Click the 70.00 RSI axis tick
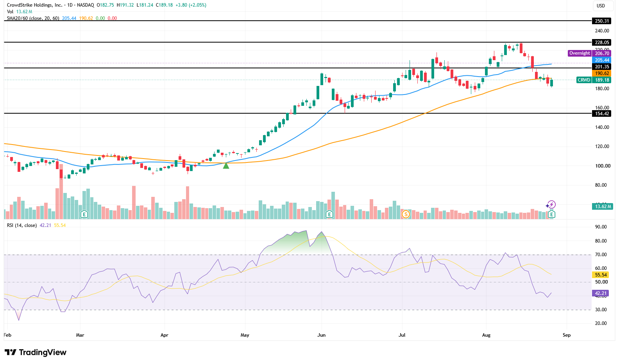 click(601, 255)
